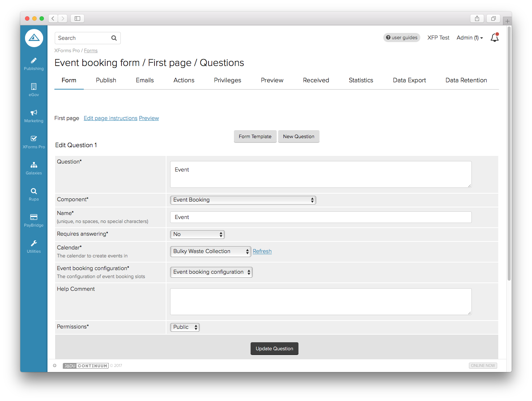The height and width of the screenshot is (401, 532).
Task: Open the eGov sidebar module
Action: tap(34, 90)
